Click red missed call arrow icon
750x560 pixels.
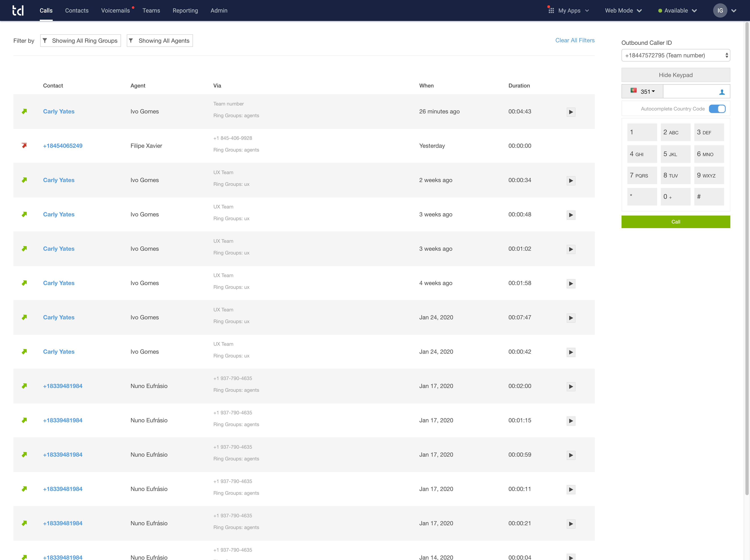(x=24, y=146)
